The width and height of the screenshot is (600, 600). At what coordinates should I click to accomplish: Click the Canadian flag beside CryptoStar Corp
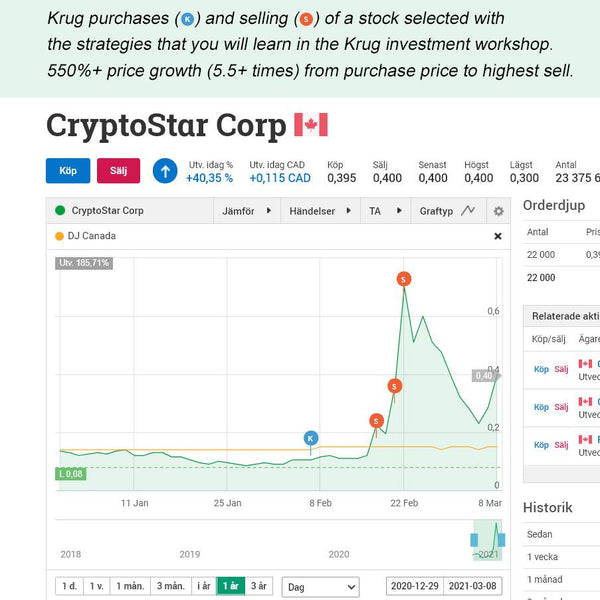pos(311,125)
